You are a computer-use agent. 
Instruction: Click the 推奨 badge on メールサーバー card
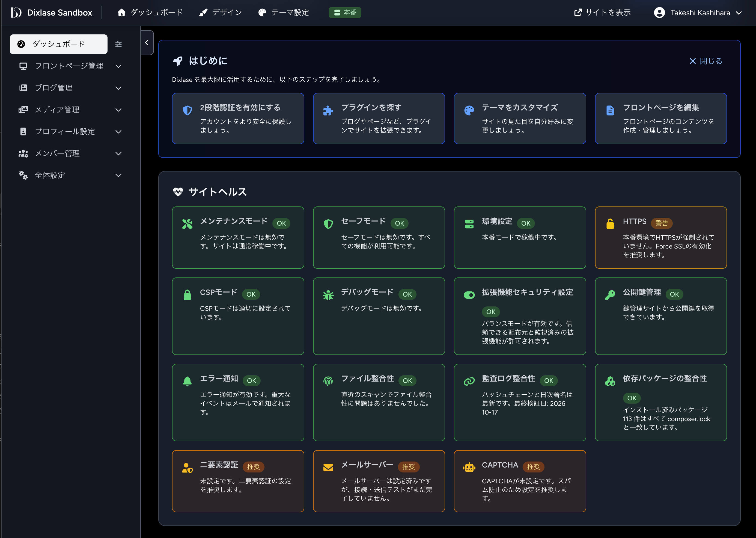[x=409, y=467]
